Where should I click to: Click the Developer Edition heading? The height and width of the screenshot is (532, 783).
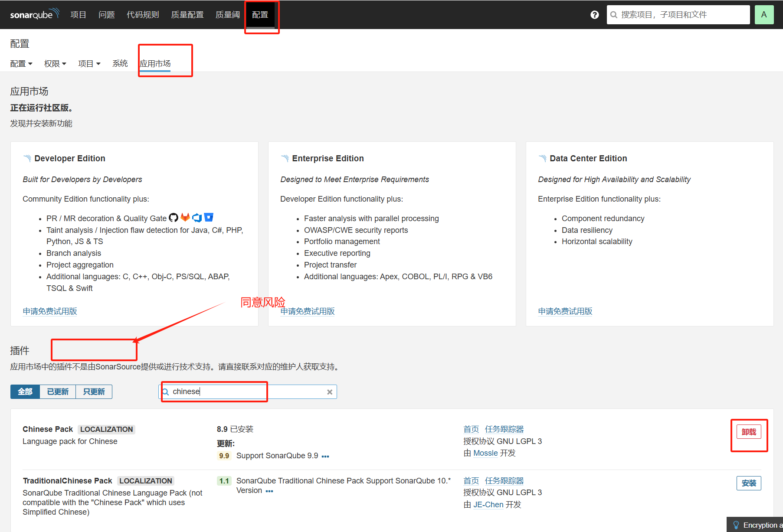[x=70, y=158]
